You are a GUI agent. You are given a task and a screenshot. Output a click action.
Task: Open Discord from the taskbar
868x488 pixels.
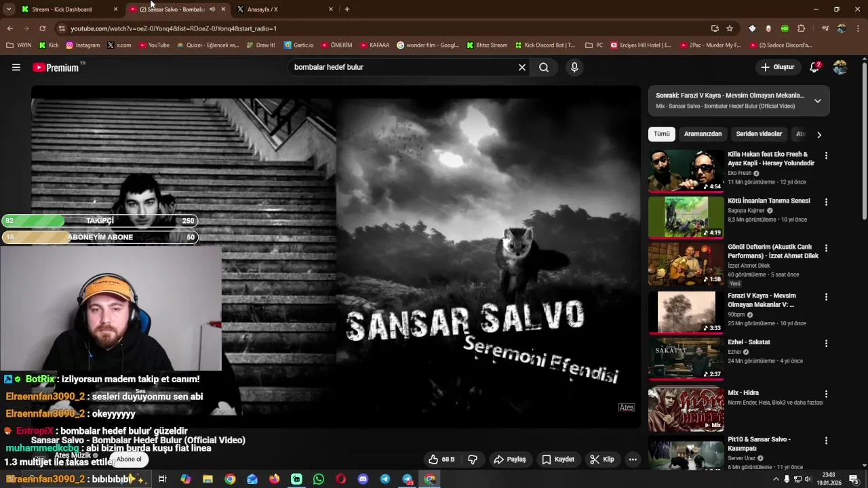(x=363, y=479)
